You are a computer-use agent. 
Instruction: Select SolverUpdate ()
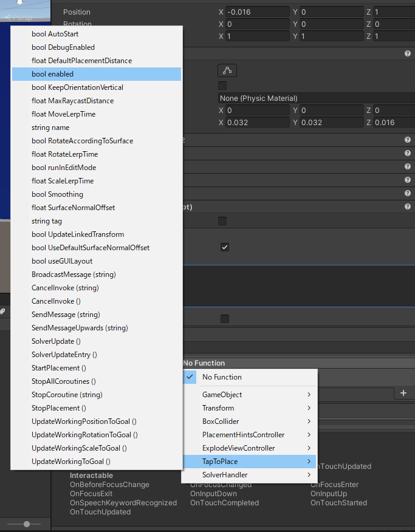click(x=97, y=341)
